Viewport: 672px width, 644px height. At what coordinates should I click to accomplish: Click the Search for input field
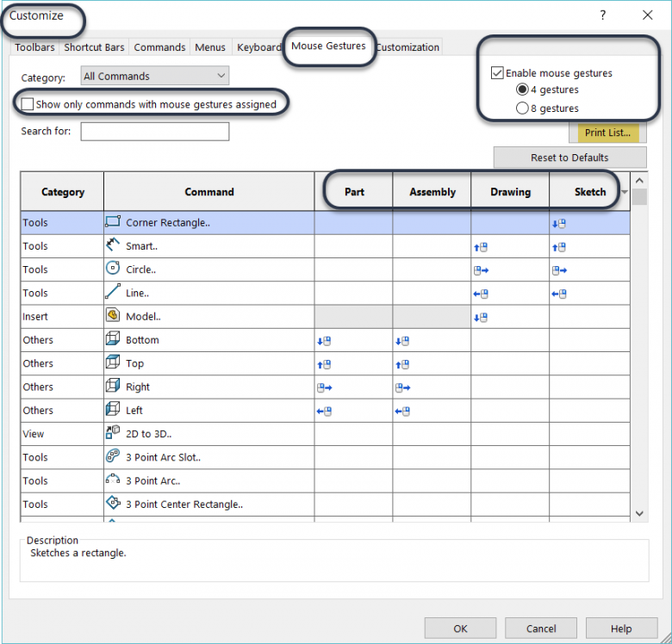point(155,131)
